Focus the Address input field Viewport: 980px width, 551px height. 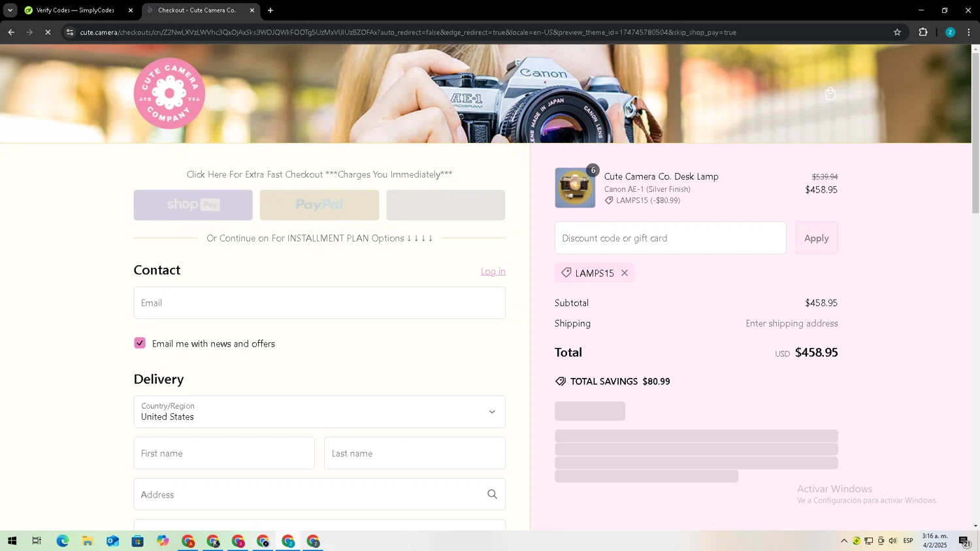(319, 494)
